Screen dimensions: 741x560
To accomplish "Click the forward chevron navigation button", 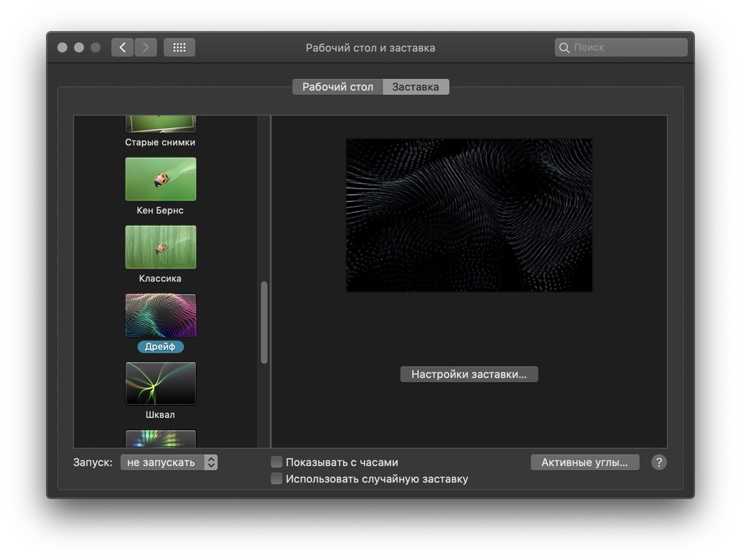I will pyautogui.click(x=146, y=47).
